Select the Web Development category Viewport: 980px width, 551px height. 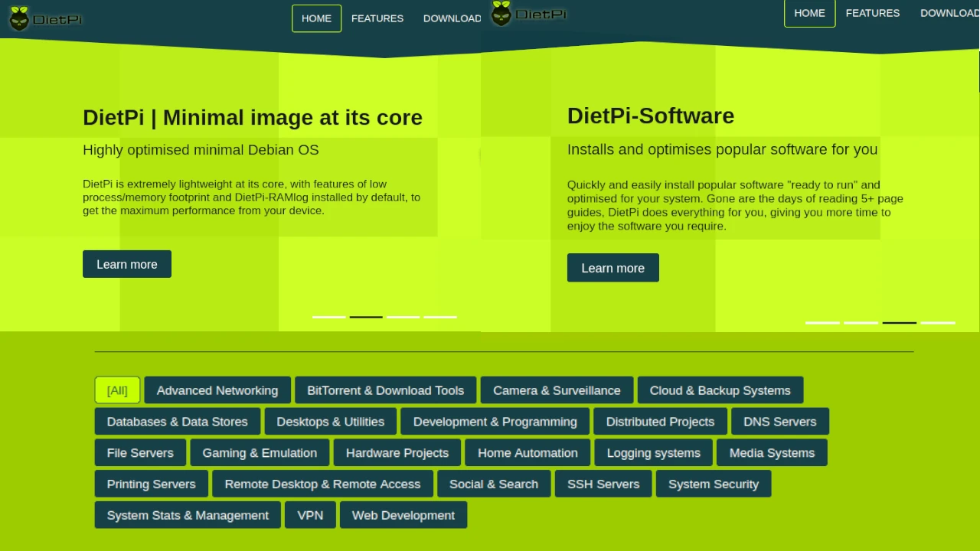pyautogui.click(x=403, y=515)
